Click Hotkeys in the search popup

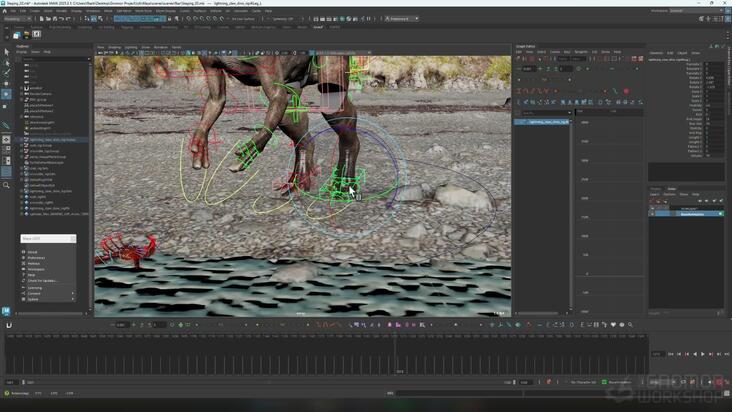pos(34,264)
